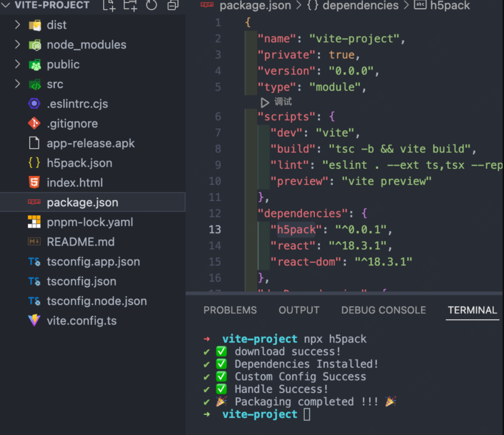The image size is (504, 435).
Task: Click the TS icon beside tsconfig.node.json
Action: click(35, 301)
